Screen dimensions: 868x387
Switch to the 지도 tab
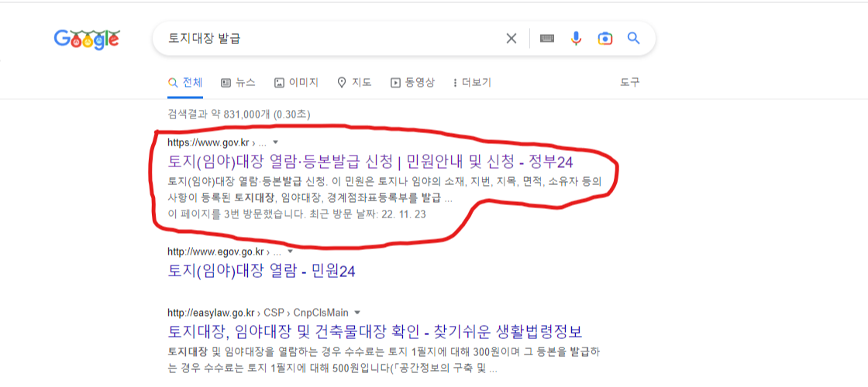(354, 83)
